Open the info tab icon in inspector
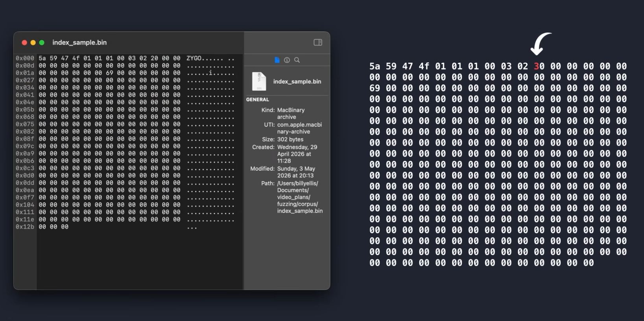The image size is (644, 321). click(x=287, y=60)
